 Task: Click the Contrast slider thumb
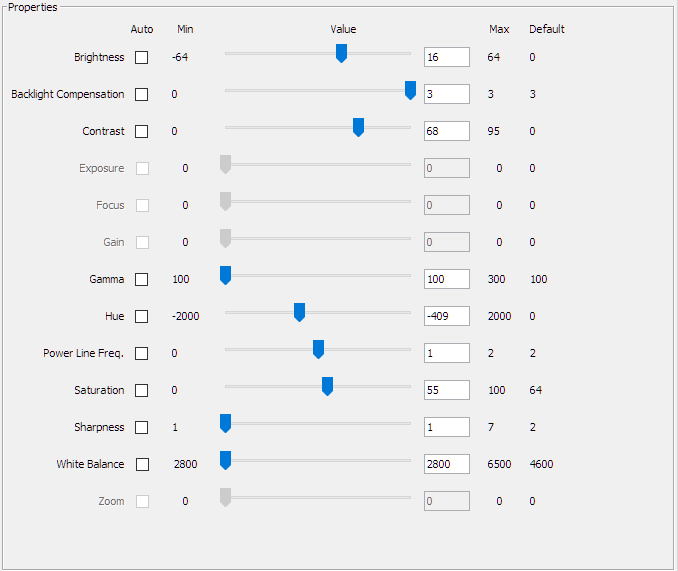click(x=358, y=127)
